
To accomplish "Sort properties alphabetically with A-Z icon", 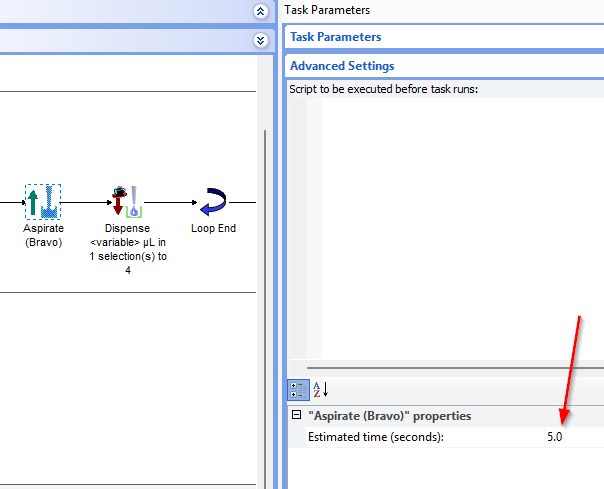I will [x=320, y=390].
